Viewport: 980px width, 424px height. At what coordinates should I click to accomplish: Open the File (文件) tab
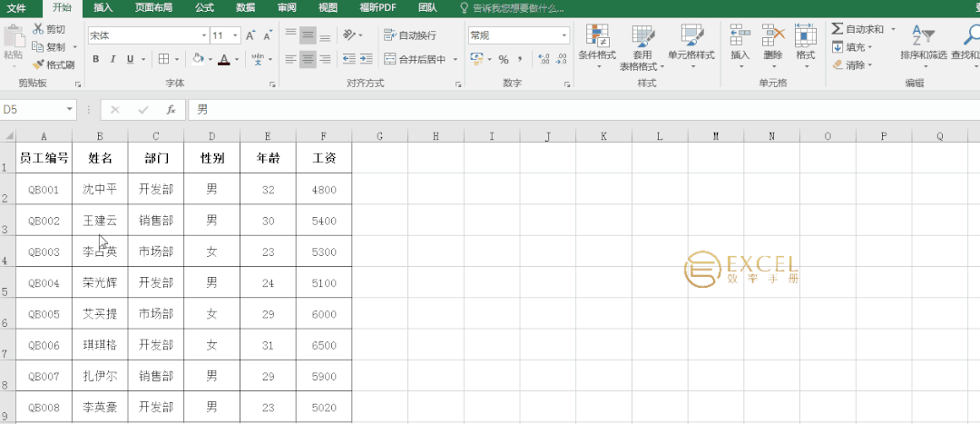pos(16,8)
